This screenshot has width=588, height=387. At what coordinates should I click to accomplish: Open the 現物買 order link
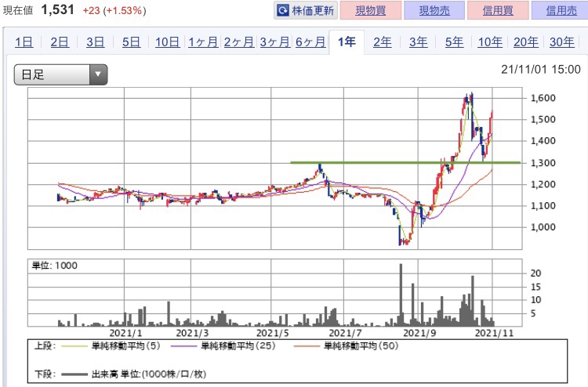(371, 10)
